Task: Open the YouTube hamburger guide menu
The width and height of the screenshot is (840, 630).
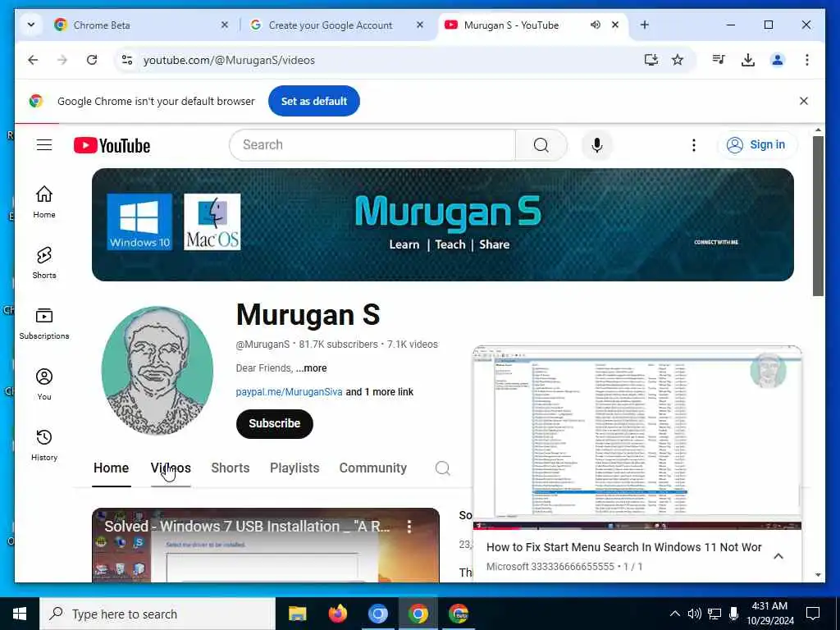Action: pyautogui.click(x=44, y=144)
